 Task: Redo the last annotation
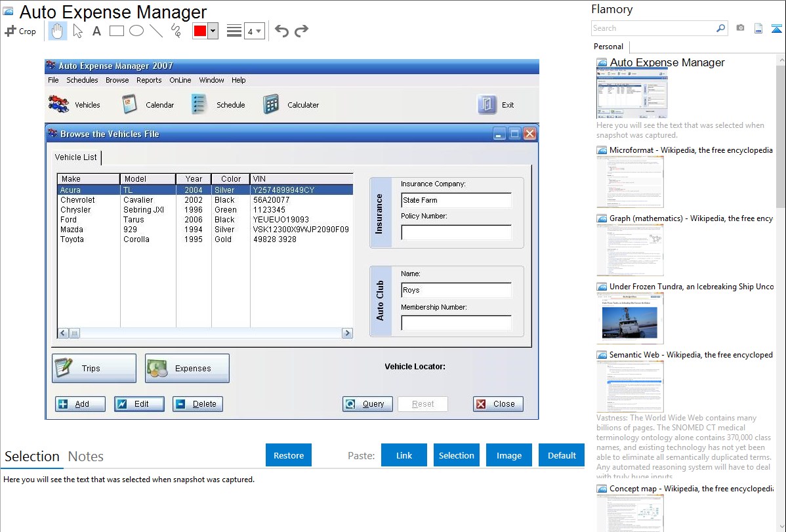point(301,31)
